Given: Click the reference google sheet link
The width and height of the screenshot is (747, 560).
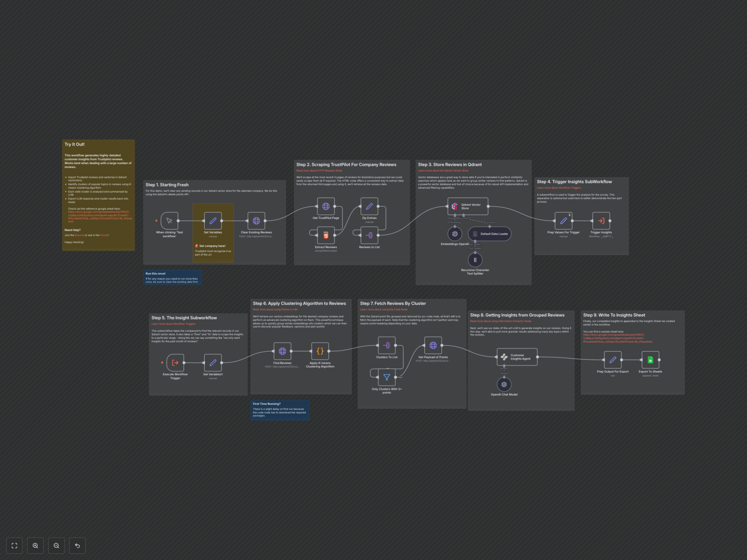Looking at the screenshot, I should [98, 215].
